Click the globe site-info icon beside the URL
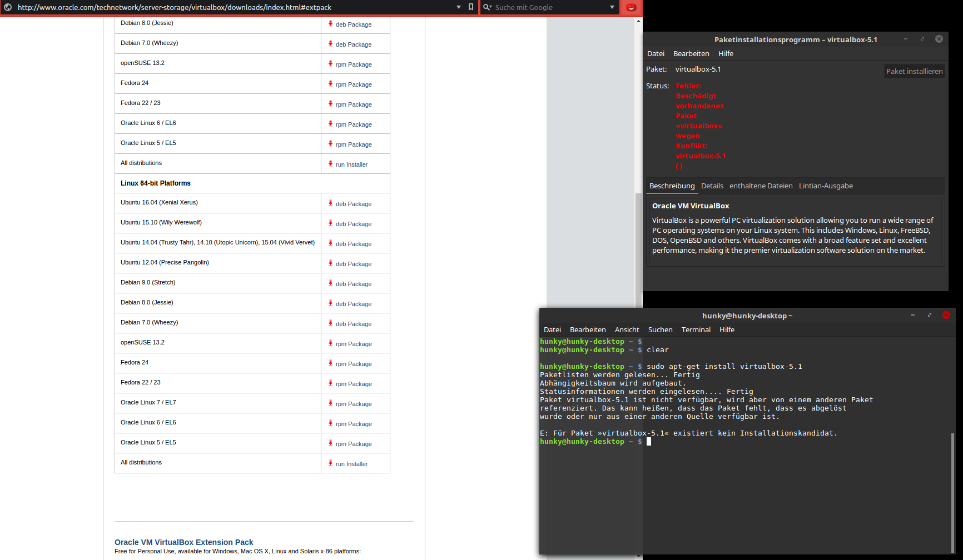The width and height of the screenshot is (963, 560). tap(8, 7)
